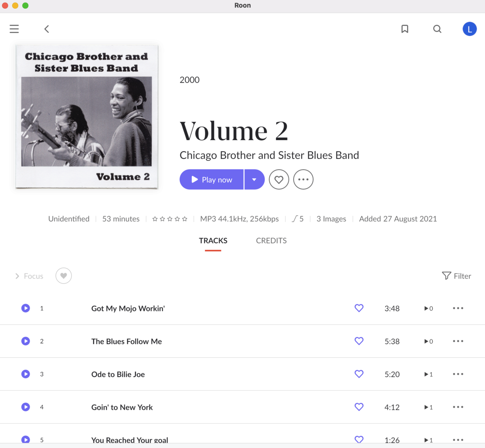
Task: Click the year 2000 text
Action: coord(190,80)
